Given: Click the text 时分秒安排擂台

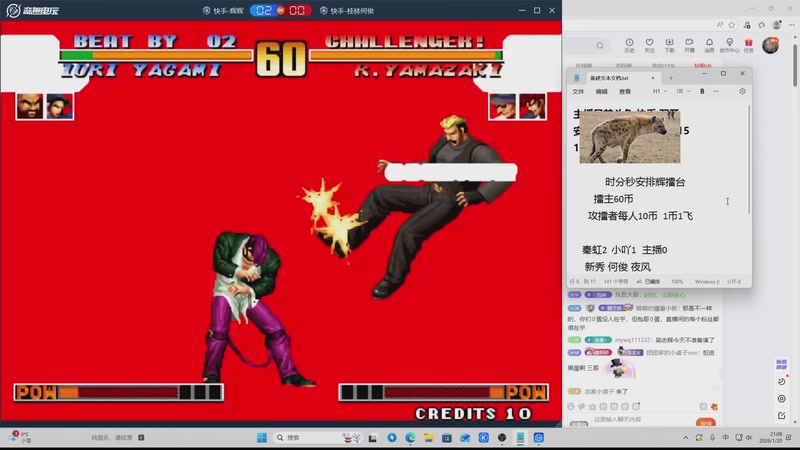Looking at the screenshot, I should pyautogui.click(x=645, y=182).
